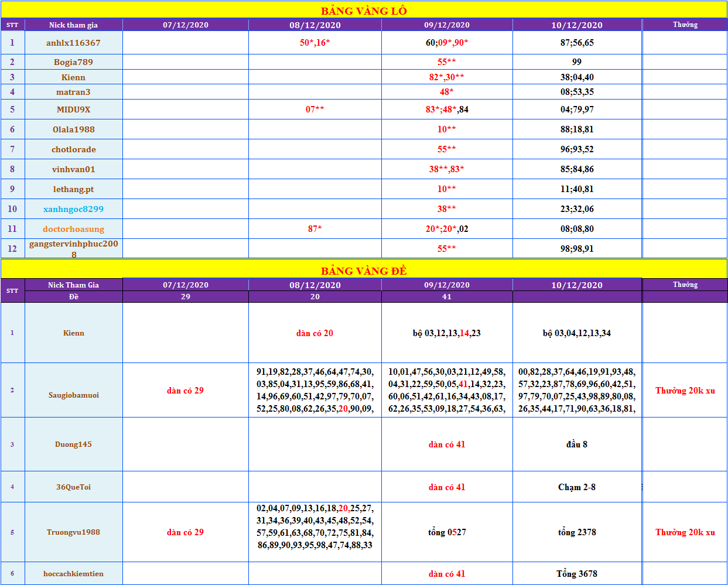Click the 55** cell in chotlorade's row
Viewport: 728px width, 585px height.
[447, 149]
